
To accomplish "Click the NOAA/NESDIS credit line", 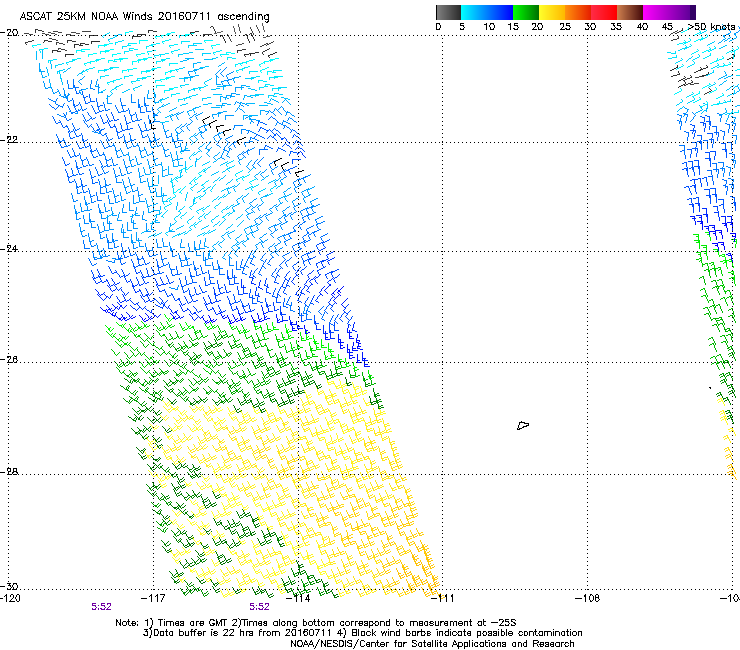I will 432,644.
